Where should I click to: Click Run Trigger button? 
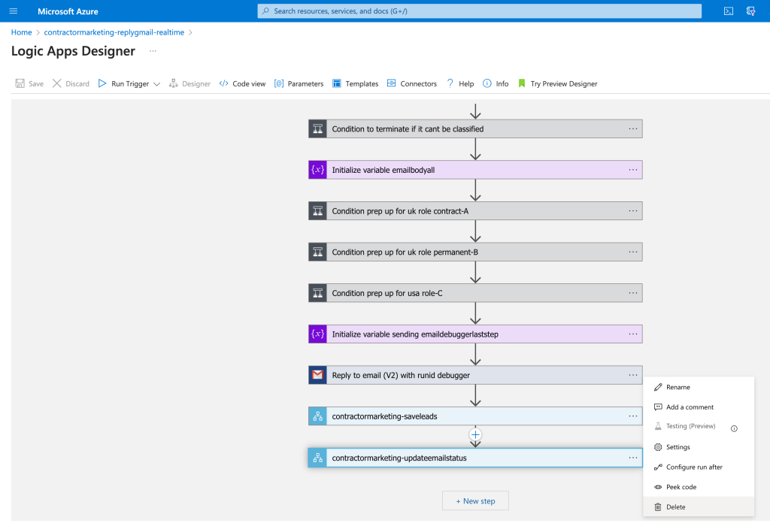tap(124, 83)
